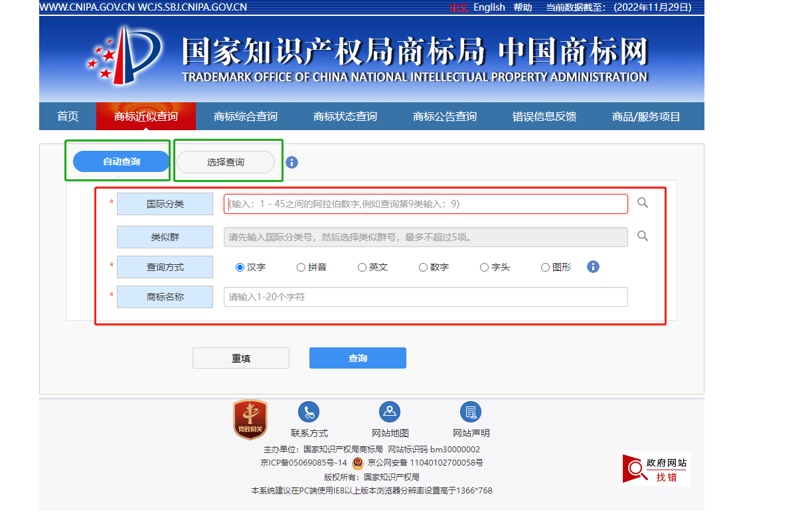
Task: Open 京公网安备 11040102700058号 link
Action: click(425, 463)
